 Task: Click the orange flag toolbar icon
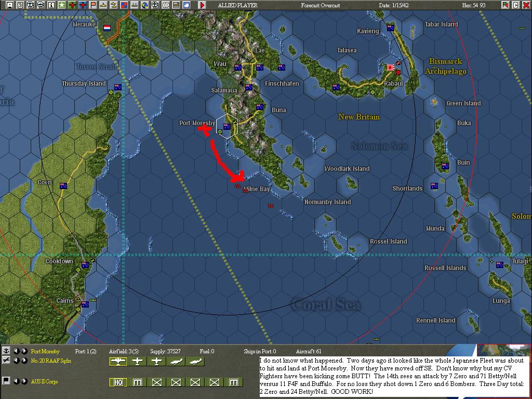click(92, 5)
